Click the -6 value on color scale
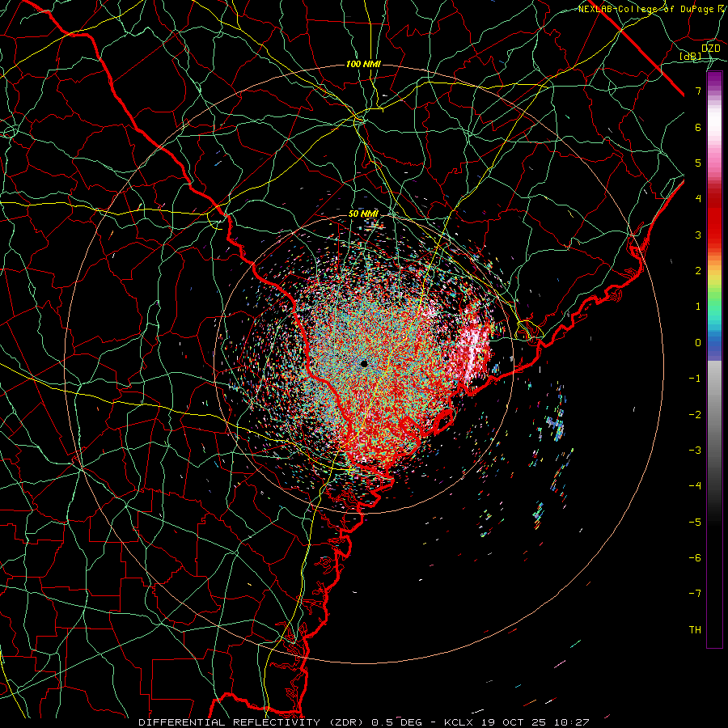 click(695, 557)
